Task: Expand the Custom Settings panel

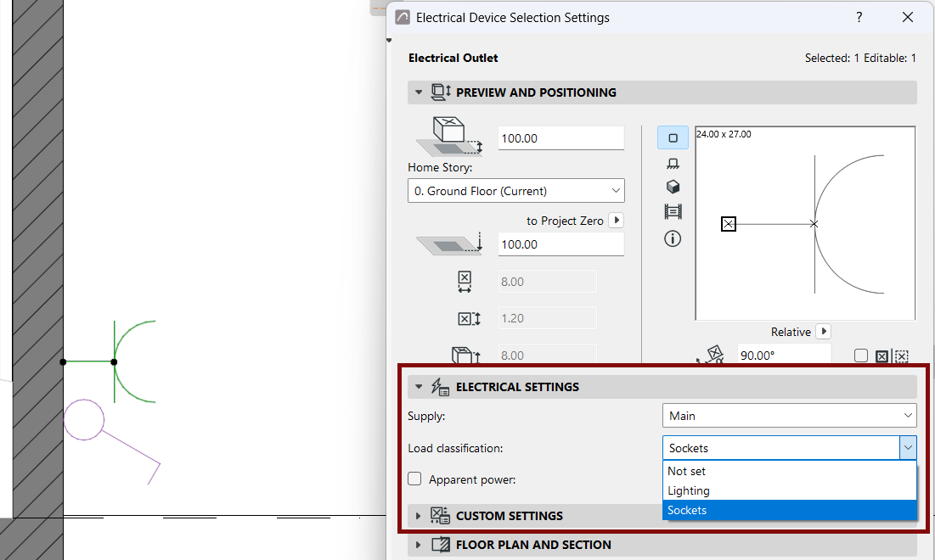Action: click(x=418, y=516)
